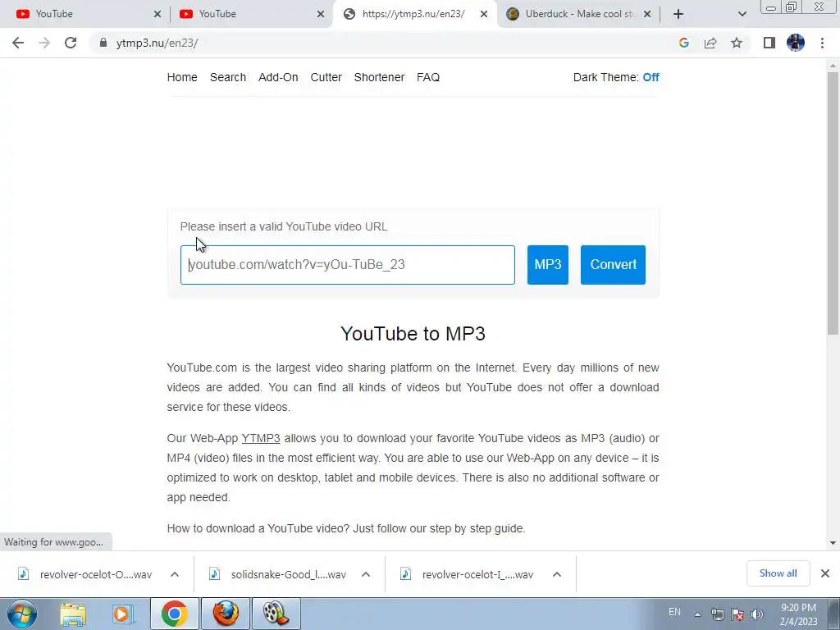Open a new browser tab
This screenshot has height=630, width=840.
click(x=678, y=14)
